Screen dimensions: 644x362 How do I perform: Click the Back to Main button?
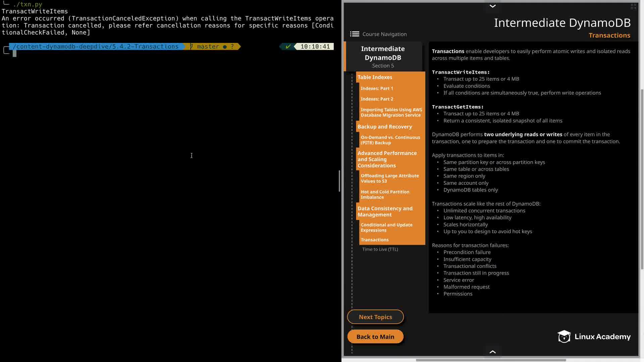pos(375,337)
